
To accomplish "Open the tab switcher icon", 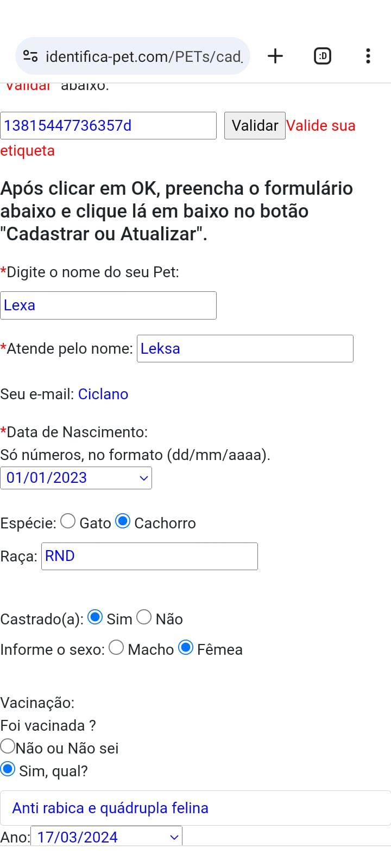I will (323, 56).
